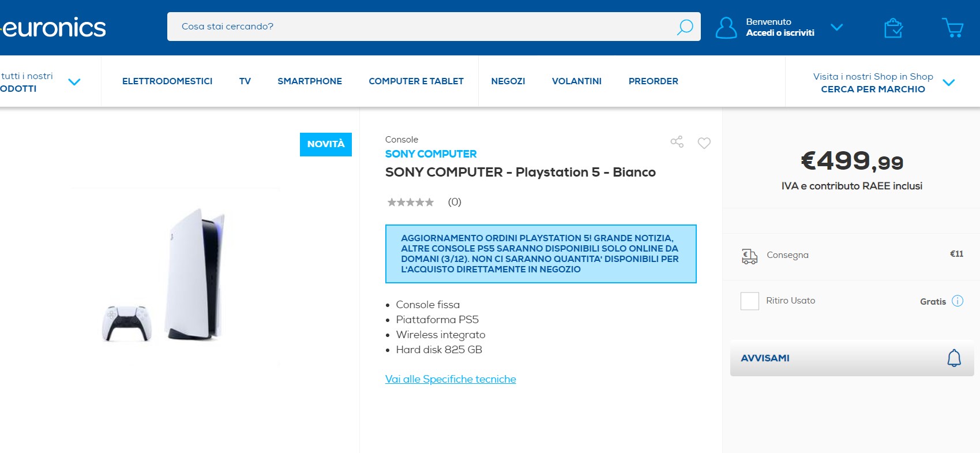The height and width of the screenshot is (453, 980).
Task: Click the 'Cosa stai cercando?' search field
Action: pos(434,27)
